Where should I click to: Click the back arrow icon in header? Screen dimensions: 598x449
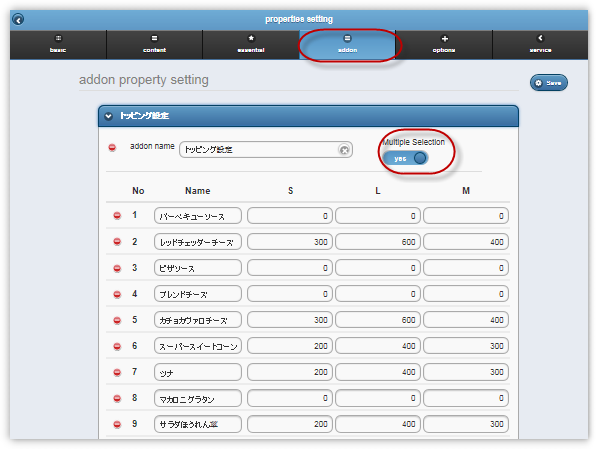[18, 19]
